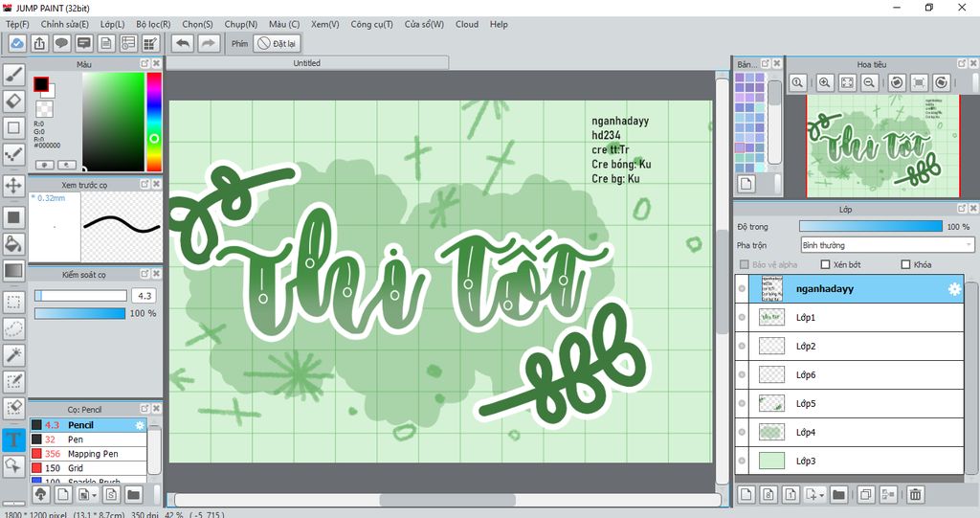This screenshot has width=980, height=518.
Task: Select the Lasso selection tool
Action: tap(13, 328)
